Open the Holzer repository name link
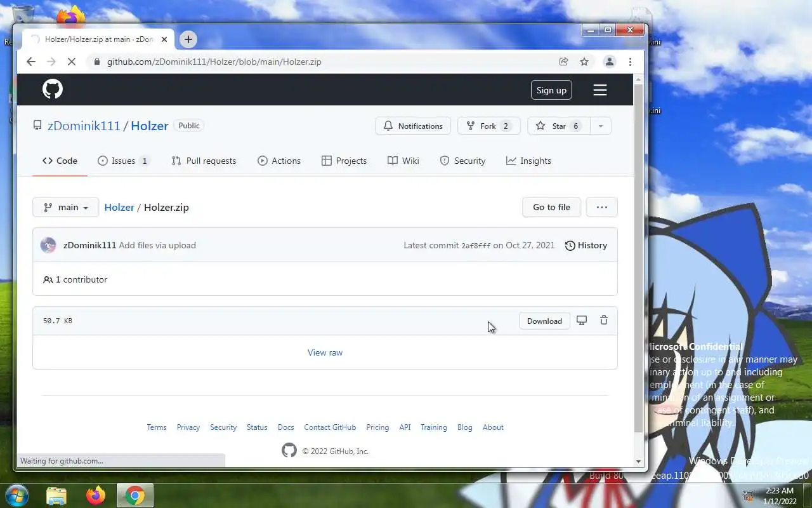 (150, 126)
